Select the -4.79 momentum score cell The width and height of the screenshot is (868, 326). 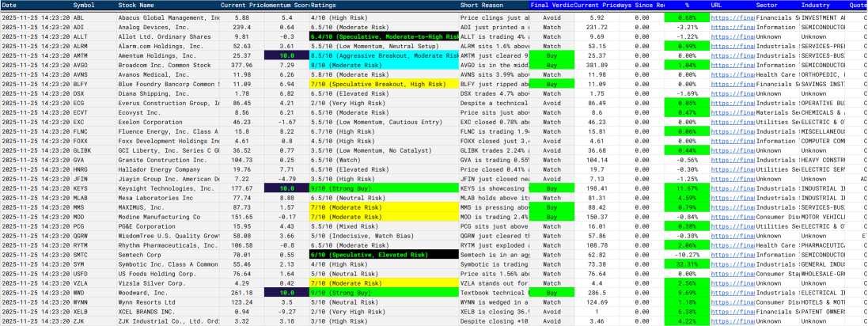tap(286, 180)
